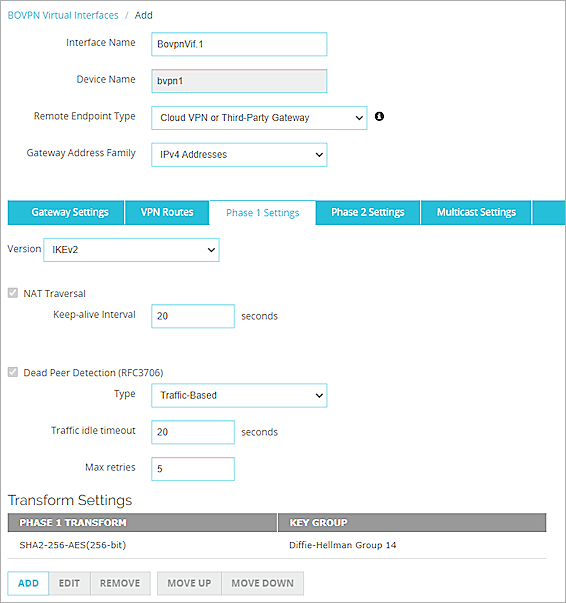Viewport: 566px width, 603px height.
Task: Click the Device Name field
Action: tap(239, 81)
